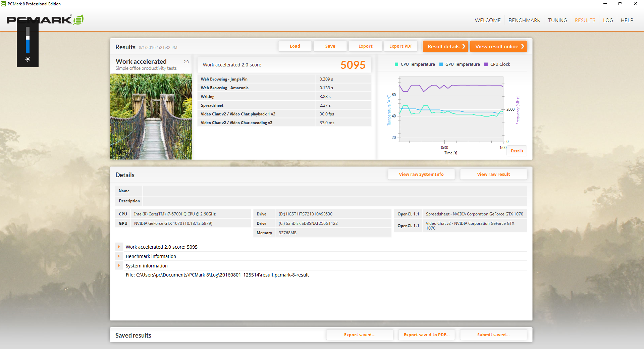Image resolution: width=644 pixels, height=349 pixels.
Task: Click CPU value i7-6700HQ text
Action: click(x=175, y=214)
